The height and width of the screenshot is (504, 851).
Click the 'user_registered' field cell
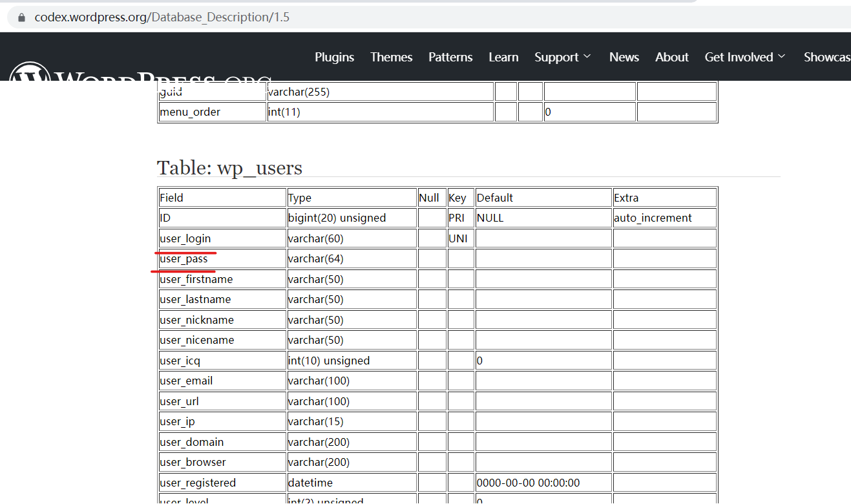(x=222, y=483)
